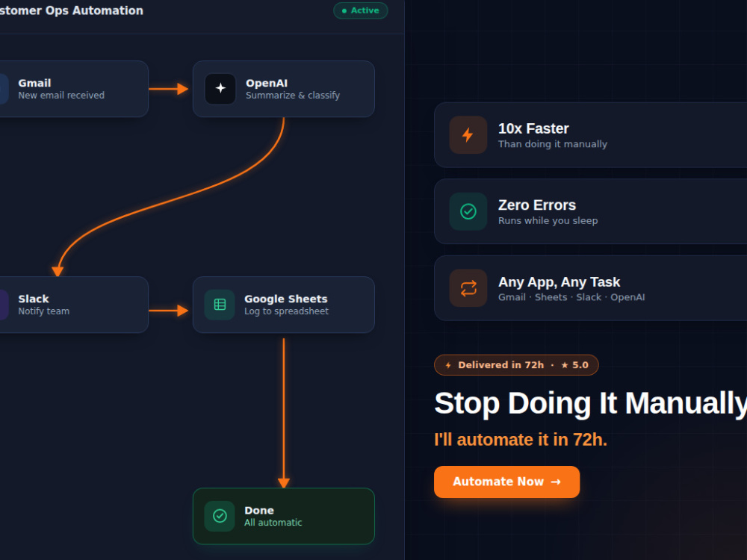Click the lightning icon in Delivered badge

pos(447,365)
